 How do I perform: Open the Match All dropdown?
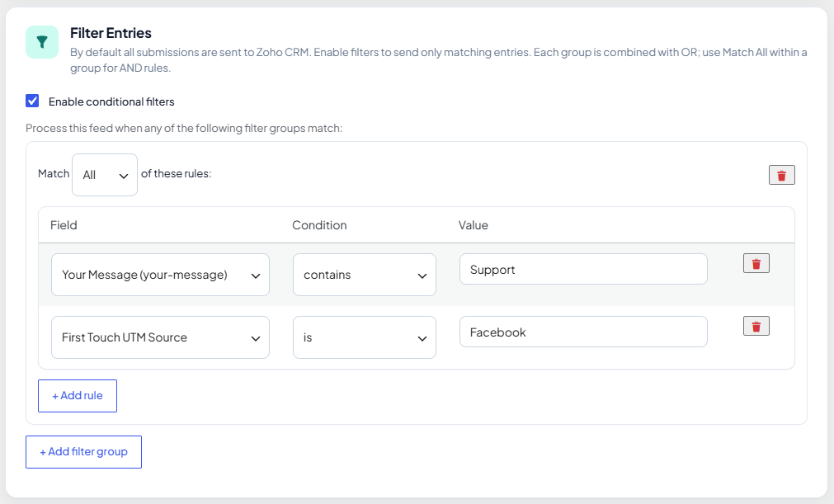point(105,175)
